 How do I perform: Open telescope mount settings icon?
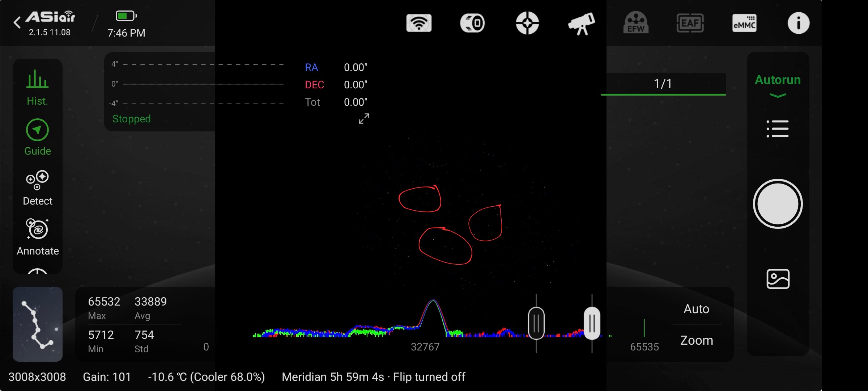click(582, 24)
